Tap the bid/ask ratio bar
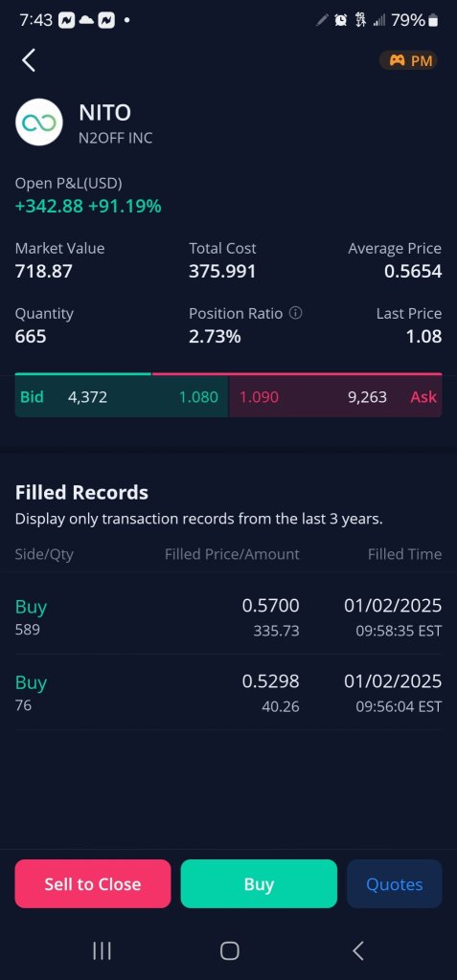The width and height of the screenshot is (457, 980). (228, 374)
